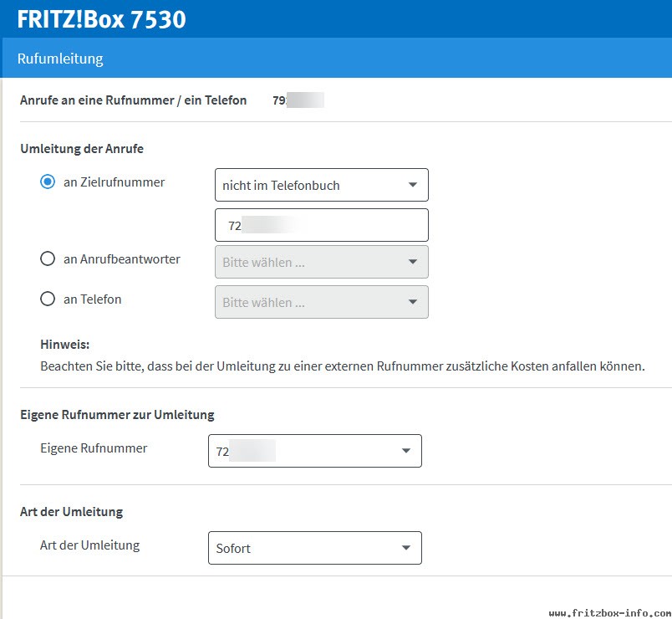Open the 'nicht im Telefonbuch' dropdown
The image size is (672, 619).
tap(322, 185)
